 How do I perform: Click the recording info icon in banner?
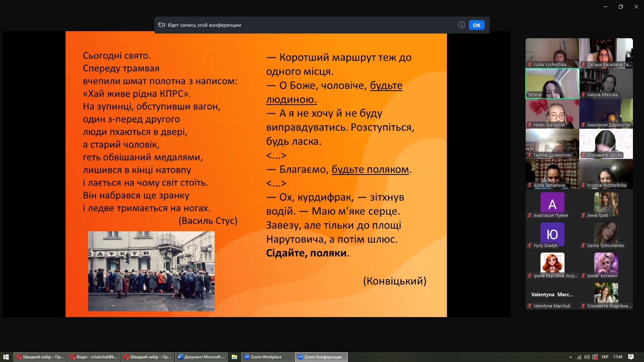(462, 25)
